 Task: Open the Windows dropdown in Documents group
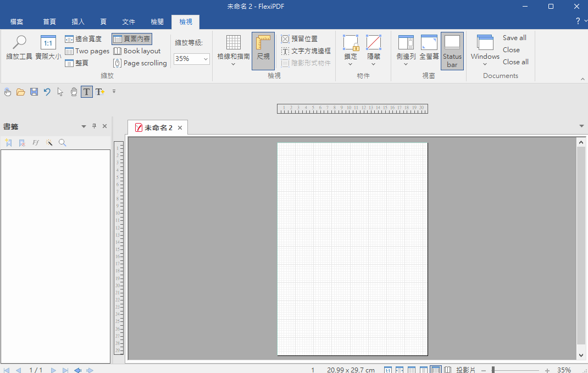[x=485, y=51]
